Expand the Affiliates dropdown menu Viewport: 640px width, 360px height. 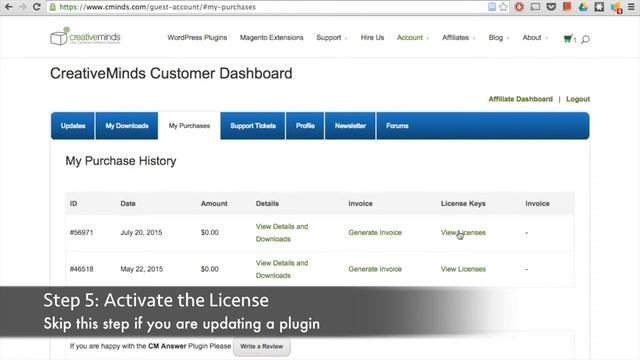(x=458, y=38)
